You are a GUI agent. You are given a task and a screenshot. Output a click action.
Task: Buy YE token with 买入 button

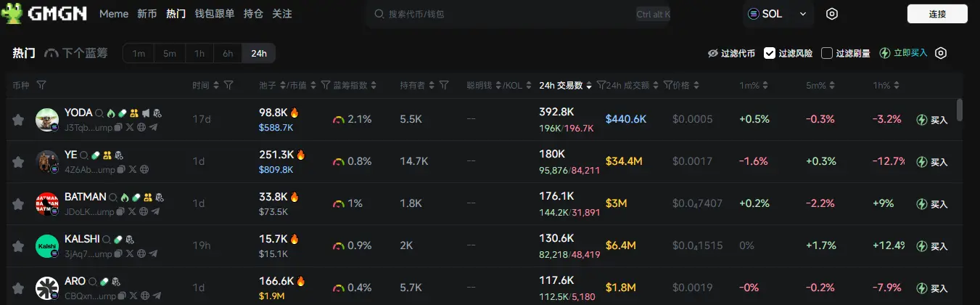(x=932, y=162)
